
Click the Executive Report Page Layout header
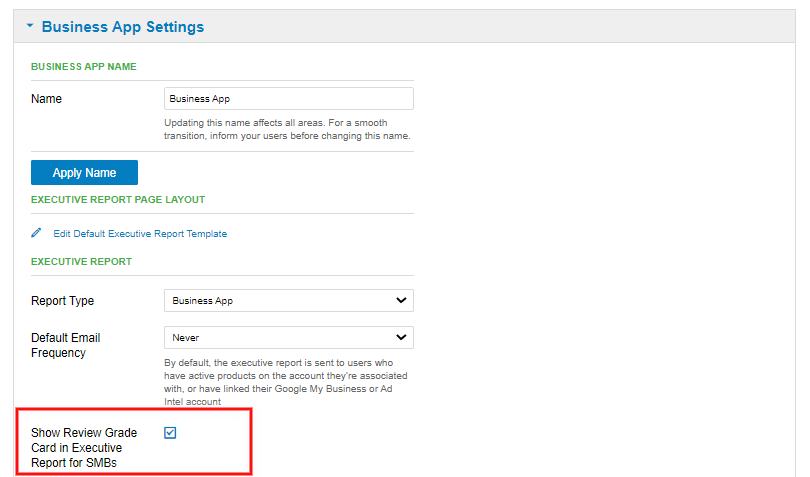pos(118,199)
